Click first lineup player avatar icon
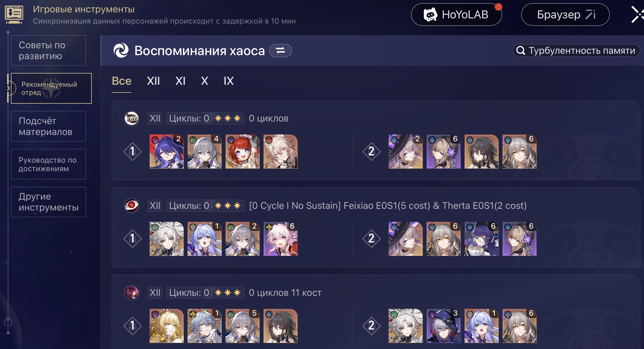Screen dimensions: 644x349 132,118
